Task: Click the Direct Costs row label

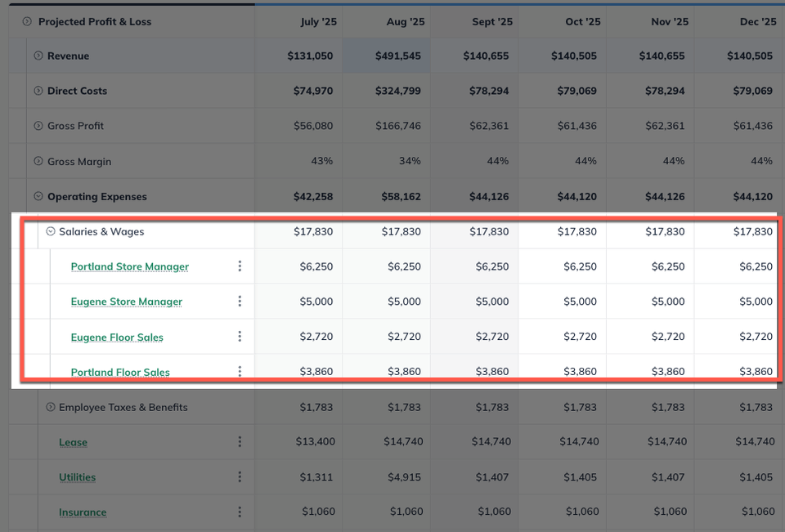Action: click(77, 91)
